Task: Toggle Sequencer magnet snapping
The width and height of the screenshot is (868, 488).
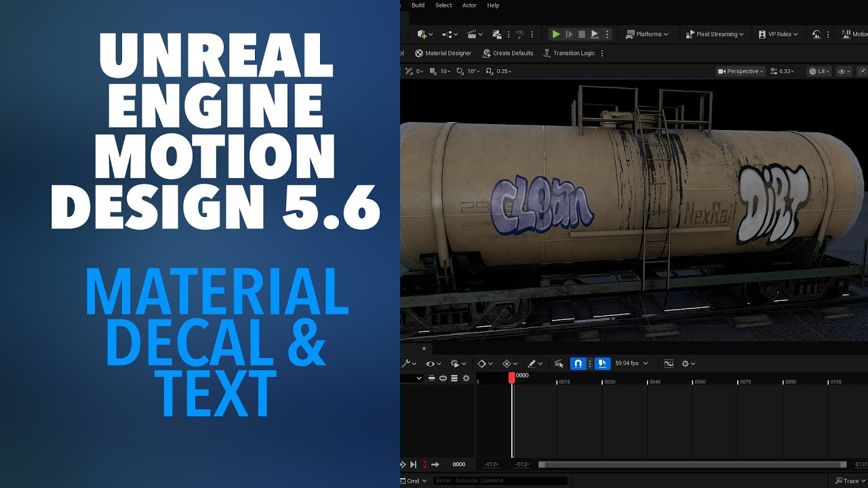Action: click(578, 363)
